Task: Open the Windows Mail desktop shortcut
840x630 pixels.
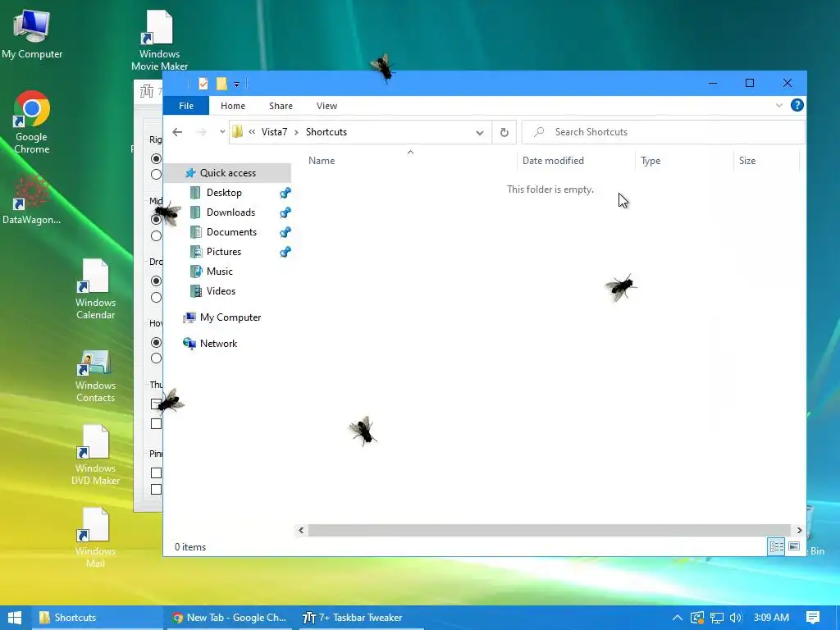Action: click(95, 538)
